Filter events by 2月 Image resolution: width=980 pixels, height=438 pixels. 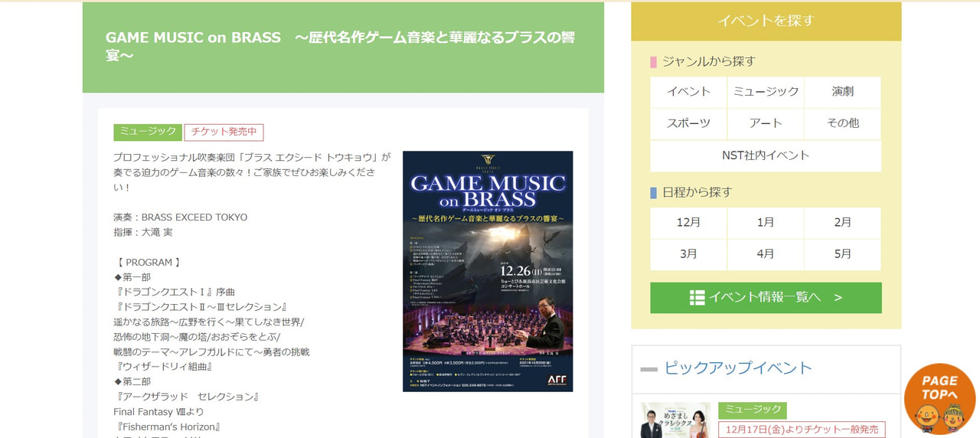click(x=843, y=223)
